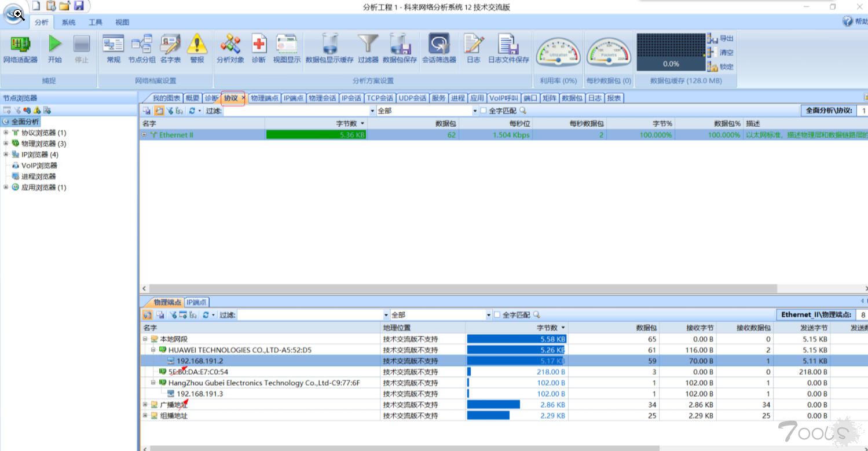Click lower 地理位置 column header

click(423, 328)
